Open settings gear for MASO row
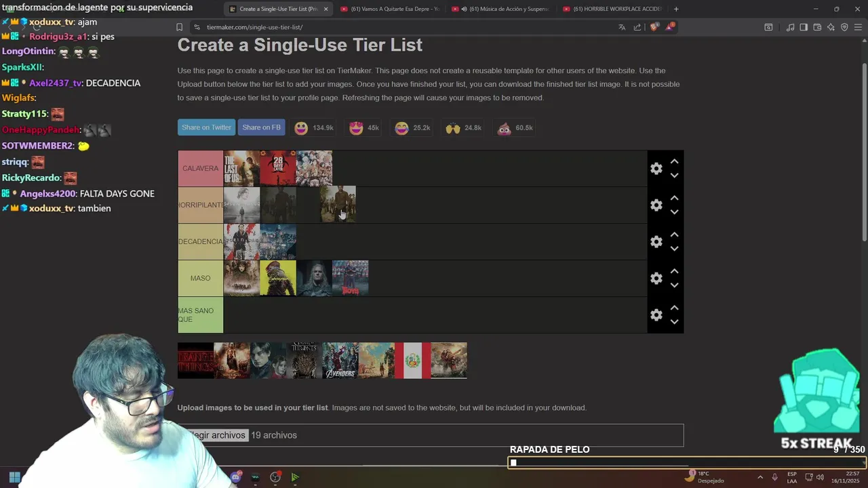 656,279
